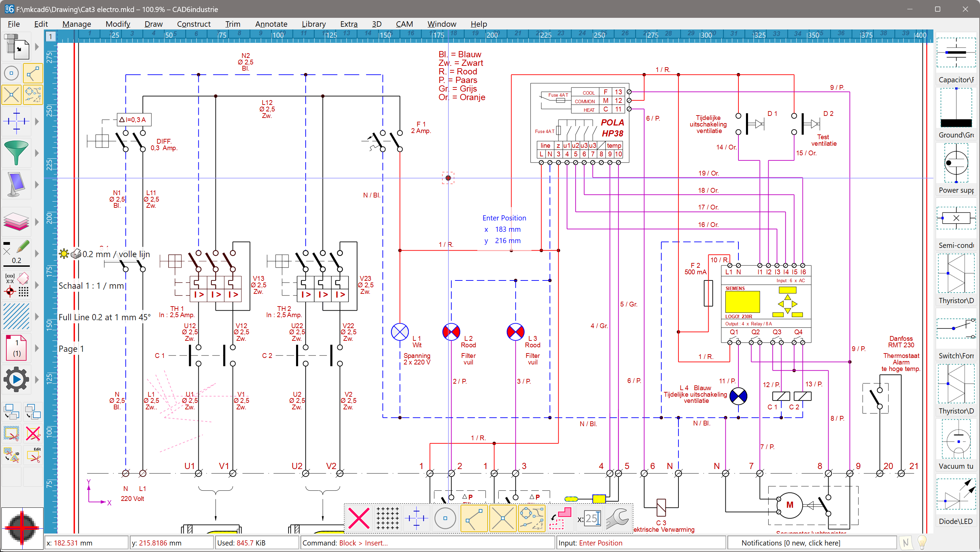Select the funnel-shaped filter tool
Viewport: 980px width, 552px height.
tap(17, 152)
